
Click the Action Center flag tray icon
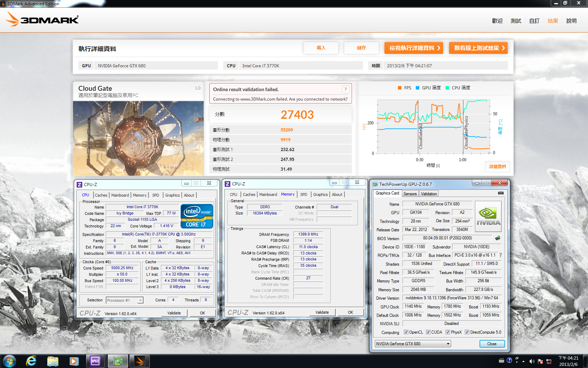click(x=540, y=361)
